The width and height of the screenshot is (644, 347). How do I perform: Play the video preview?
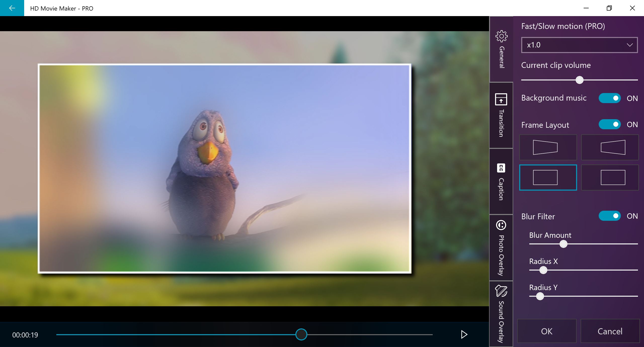click(464, 334)
